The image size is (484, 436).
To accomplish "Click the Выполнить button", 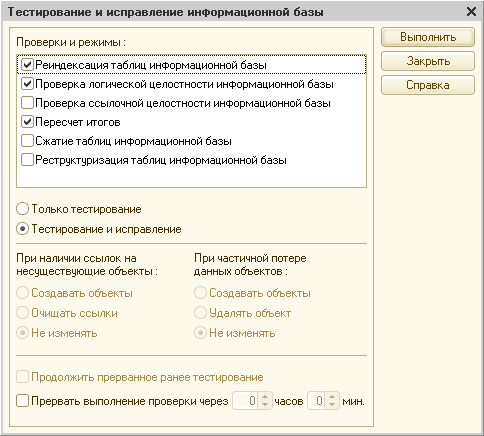I will 428,37.
